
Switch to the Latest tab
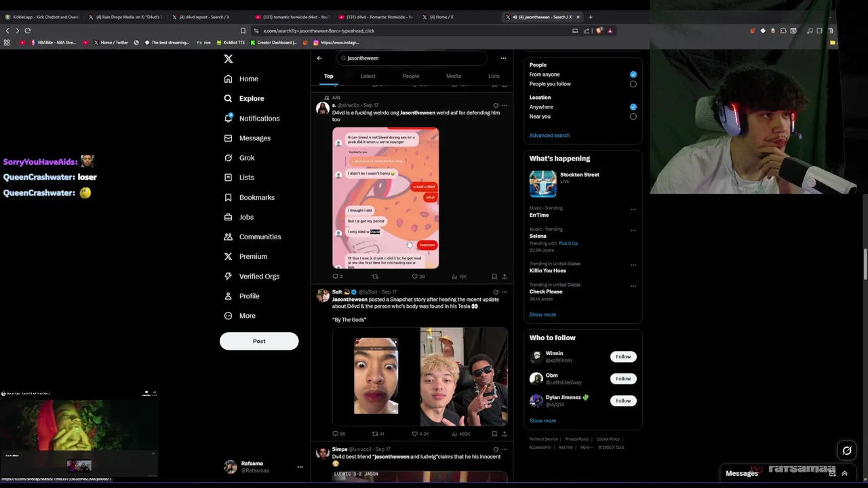(368, 76)
